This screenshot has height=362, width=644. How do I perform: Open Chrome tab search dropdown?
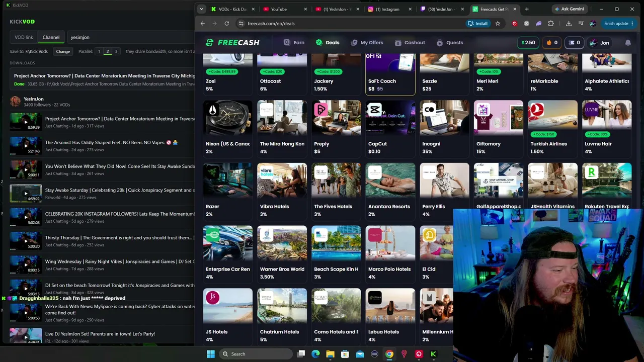tap(201, 9)
